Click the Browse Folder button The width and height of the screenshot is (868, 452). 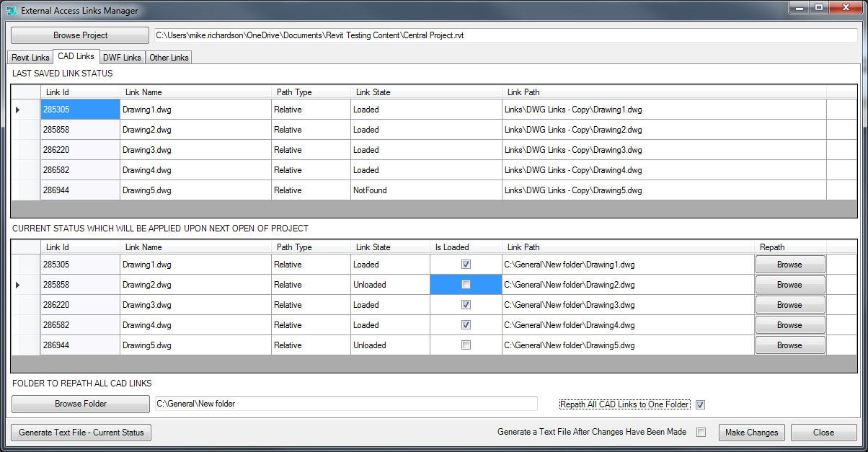(x=80, y=404)
